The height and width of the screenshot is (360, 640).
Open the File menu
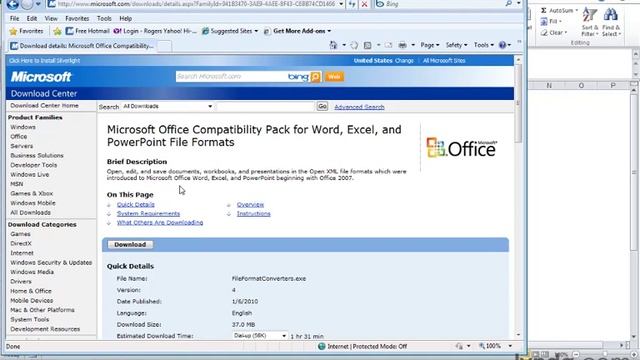pyautogui.click(x=14, y=18)
